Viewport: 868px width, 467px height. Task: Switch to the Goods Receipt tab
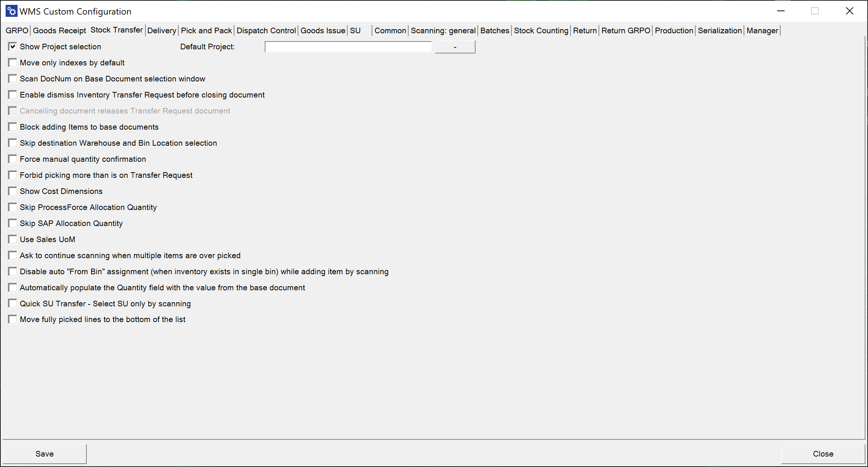(x=59, y=31)
